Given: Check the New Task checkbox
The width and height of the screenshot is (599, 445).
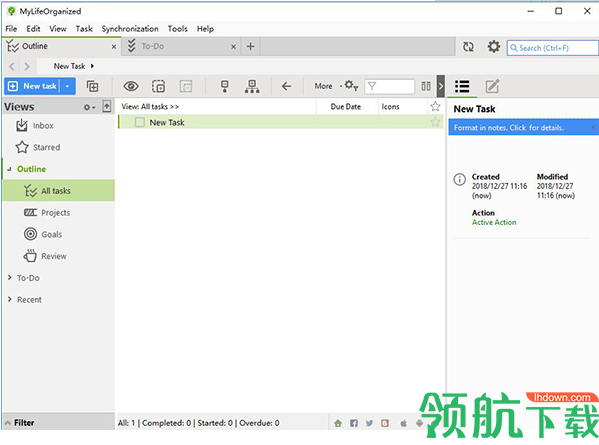Looking at the screenshot, I should click(x=140, y=122).
